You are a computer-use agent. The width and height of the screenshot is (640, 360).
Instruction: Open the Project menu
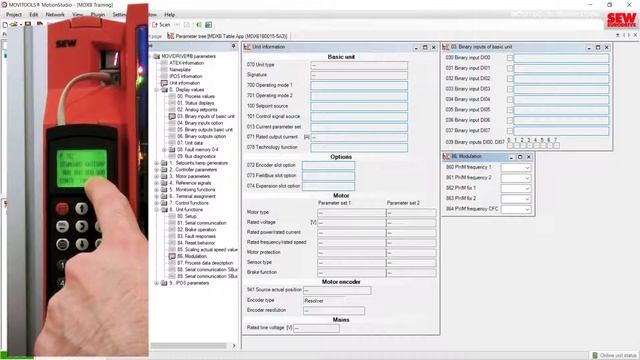[x=13, y=14]
